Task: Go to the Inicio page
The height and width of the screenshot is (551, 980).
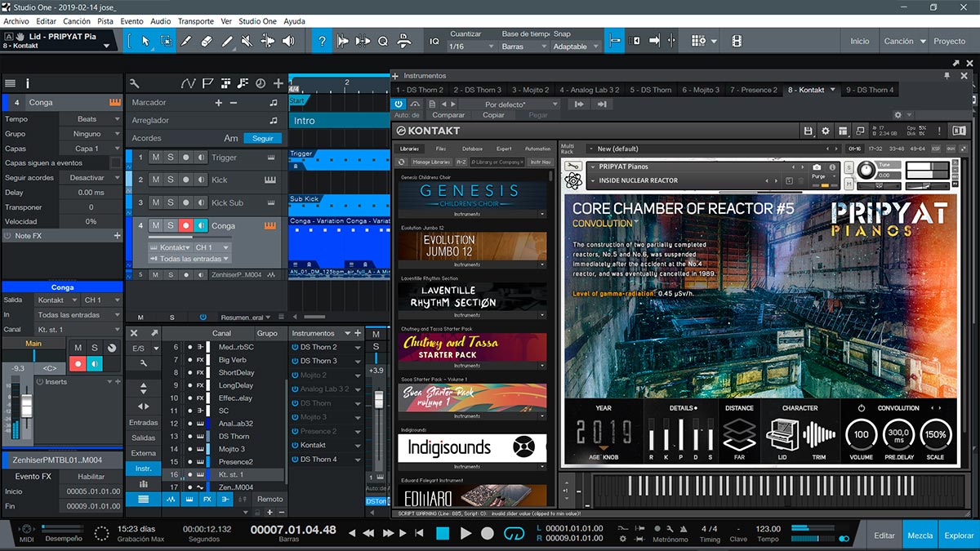Action: (x=860, y=41)
